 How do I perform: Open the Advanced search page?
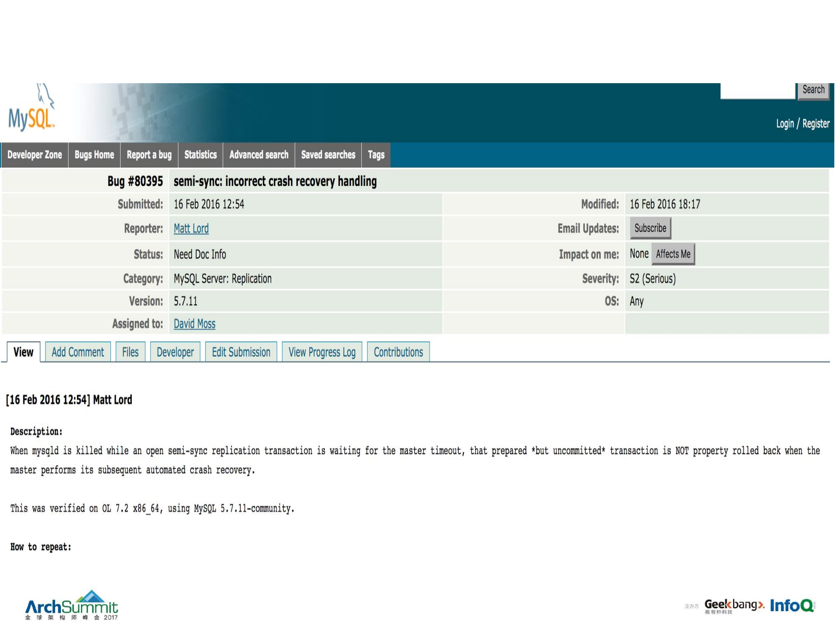[x=258, y=155]
